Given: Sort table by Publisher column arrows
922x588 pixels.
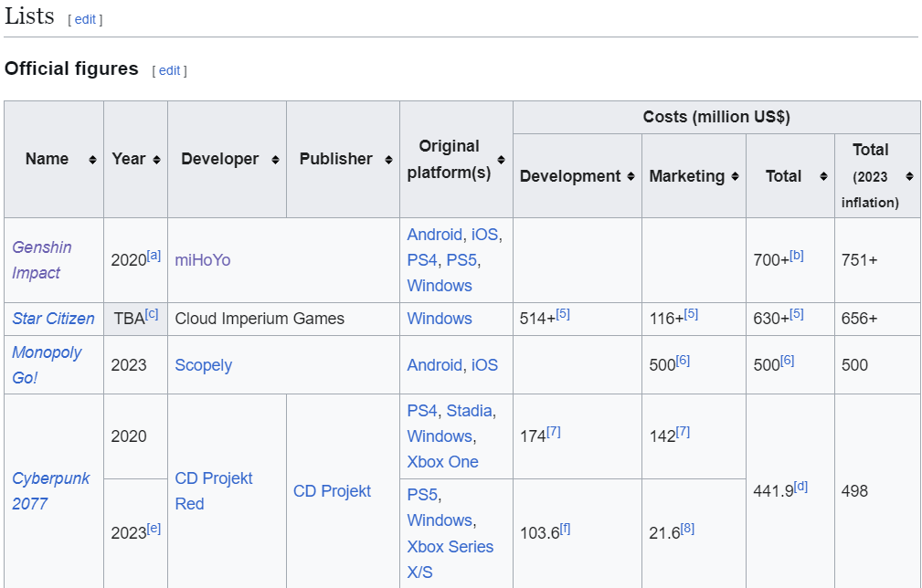Looking at the screenshot, I should (388, 160).
